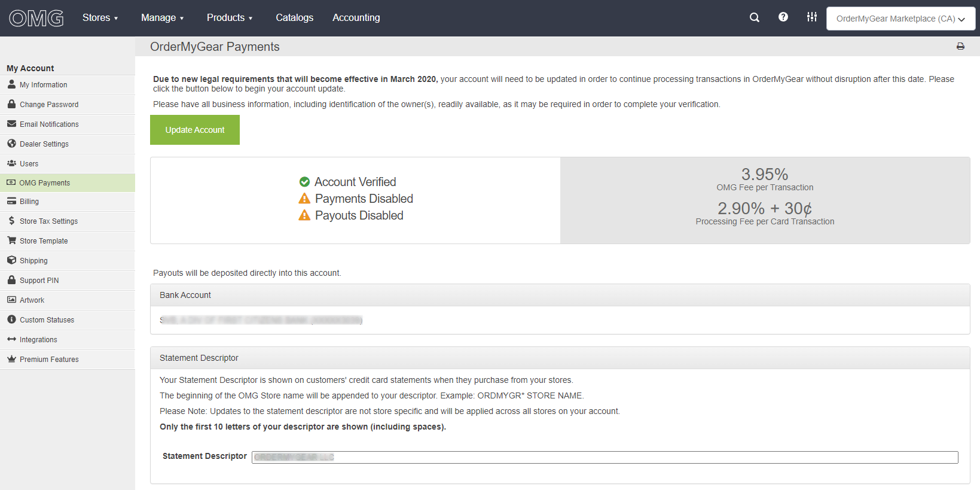Click the info icon beside Custom Statuses
This screenshot has width=980, height=490.
click(x=11, y=319)
